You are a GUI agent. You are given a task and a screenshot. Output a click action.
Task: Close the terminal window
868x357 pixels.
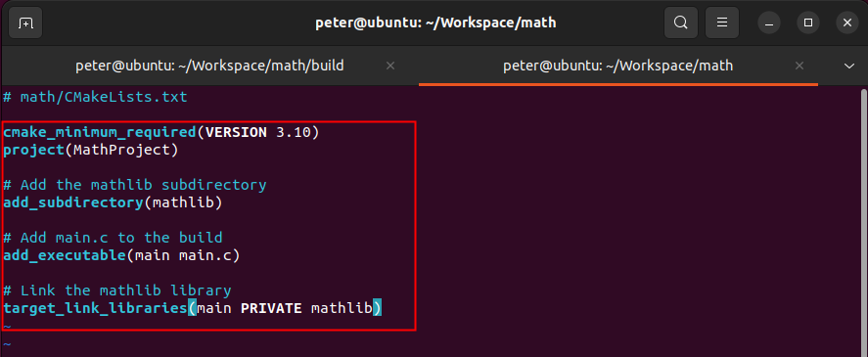[847, 23]
